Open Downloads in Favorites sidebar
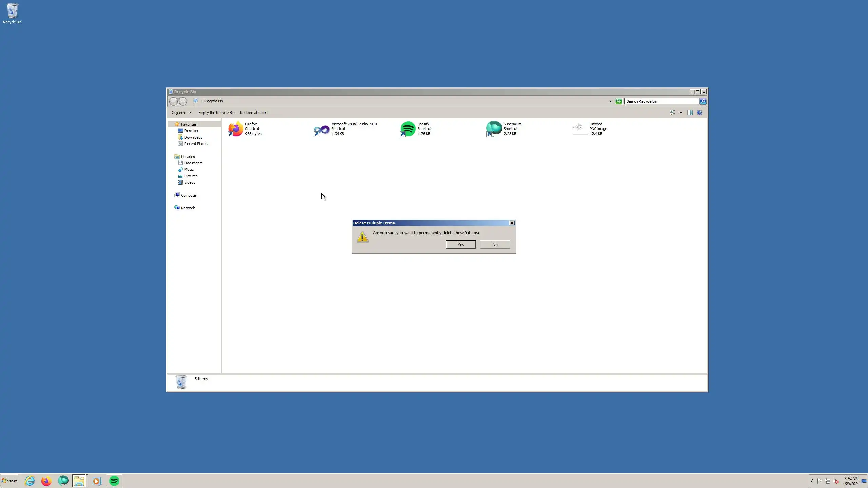The height and width of the screenshot is (488, 868). coord(193,137)
